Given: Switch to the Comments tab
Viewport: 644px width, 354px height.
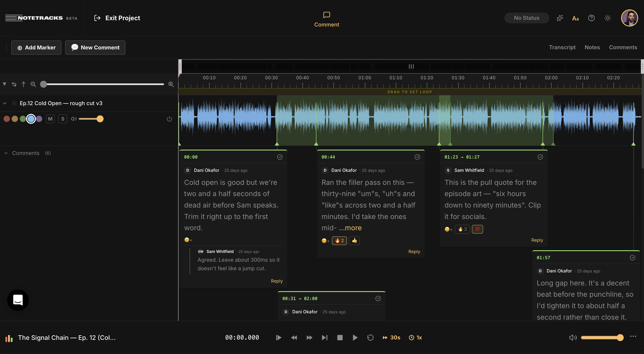Looking at the screenshot, I should (623, 47).
